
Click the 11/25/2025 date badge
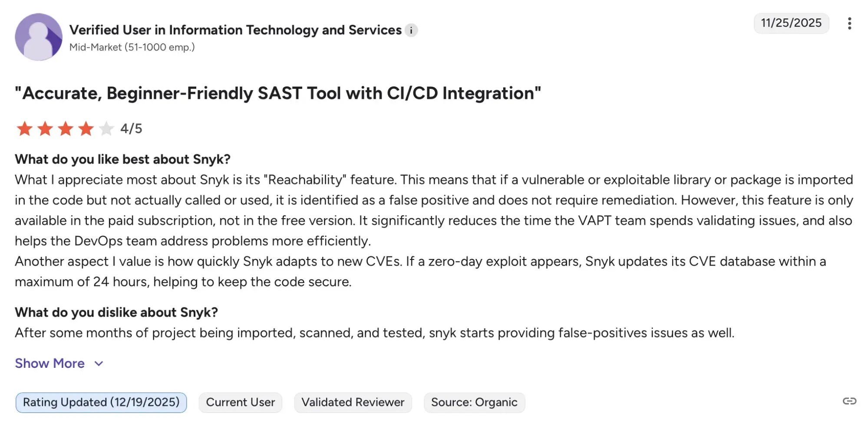[791, 23]
